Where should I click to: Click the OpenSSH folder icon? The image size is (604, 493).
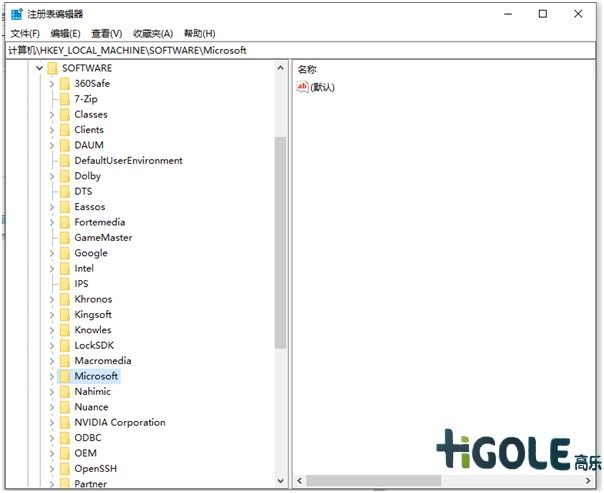coord(64,468)
